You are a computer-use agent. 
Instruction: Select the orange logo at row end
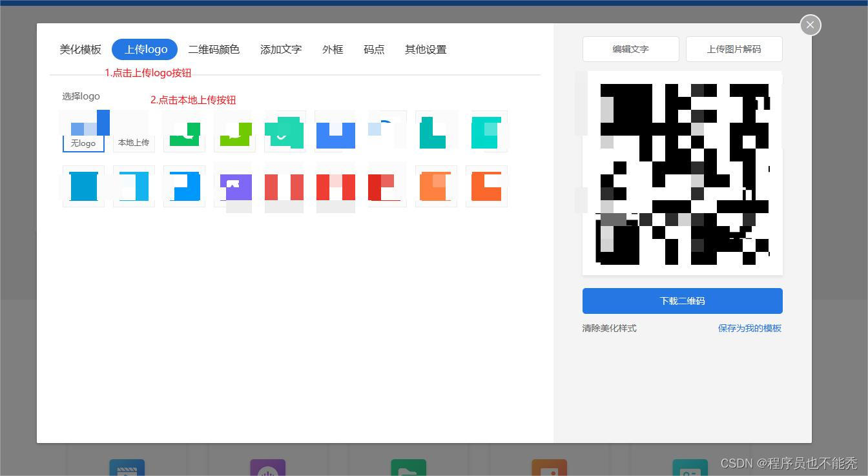click(x=486, y=187)
